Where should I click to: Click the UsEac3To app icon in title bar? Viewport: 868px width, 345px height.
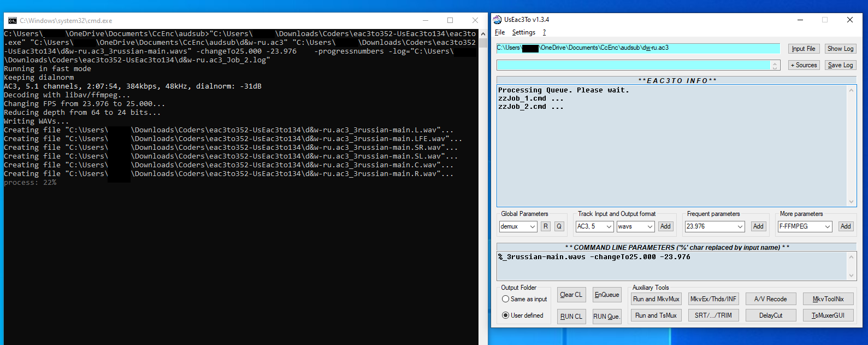(497, 20)
